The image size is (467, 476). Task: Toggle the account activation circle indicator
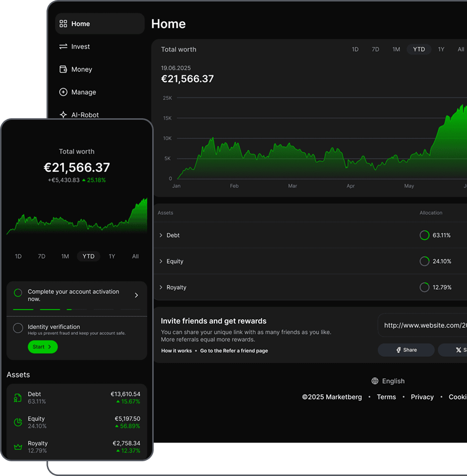[x=18, y=293]
